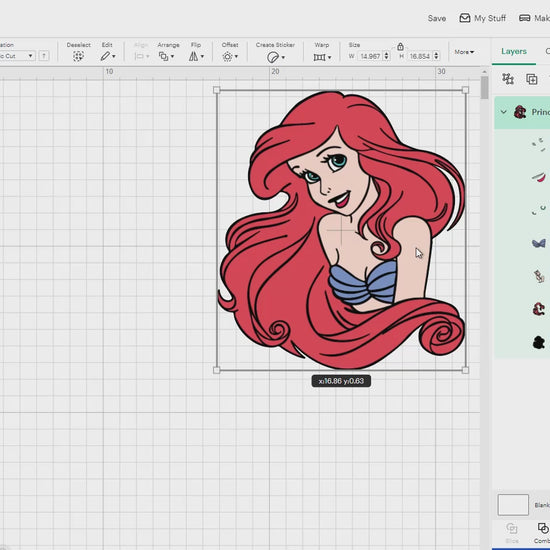Select the lips layer thumbnail
The image size is (550, 550).
pos(539,177)
